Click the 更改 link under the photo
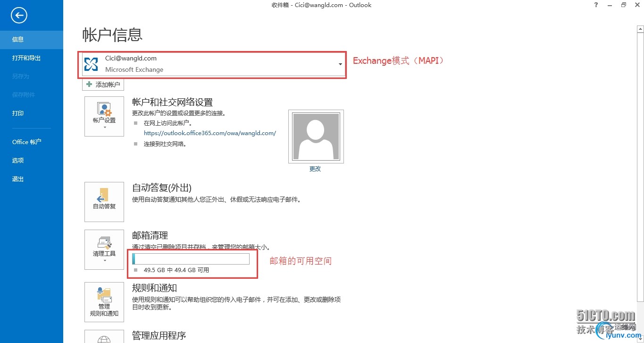 [x=315, y=169]
